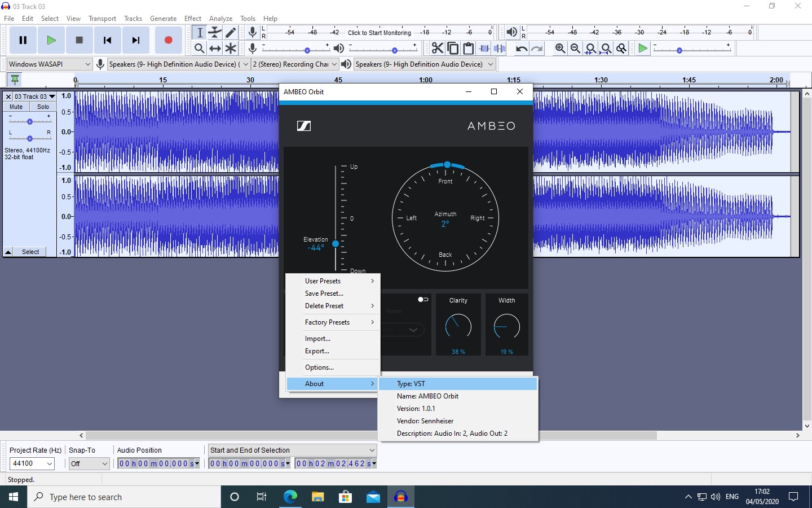Viewport: 812px width, 508px height.
Task: Click the track Select button
Action: coord(30,252)
